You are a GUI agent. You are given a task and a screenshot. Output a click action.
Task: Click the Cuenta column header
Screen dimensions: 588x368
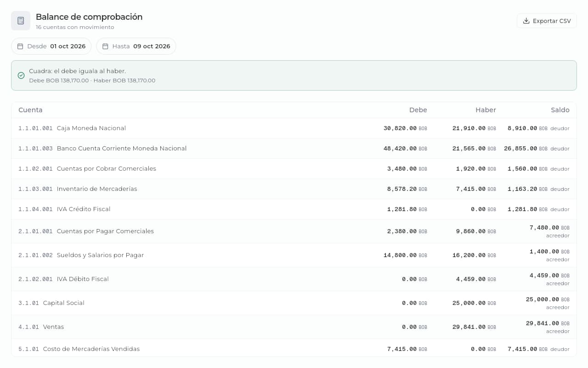click(30, 110)
